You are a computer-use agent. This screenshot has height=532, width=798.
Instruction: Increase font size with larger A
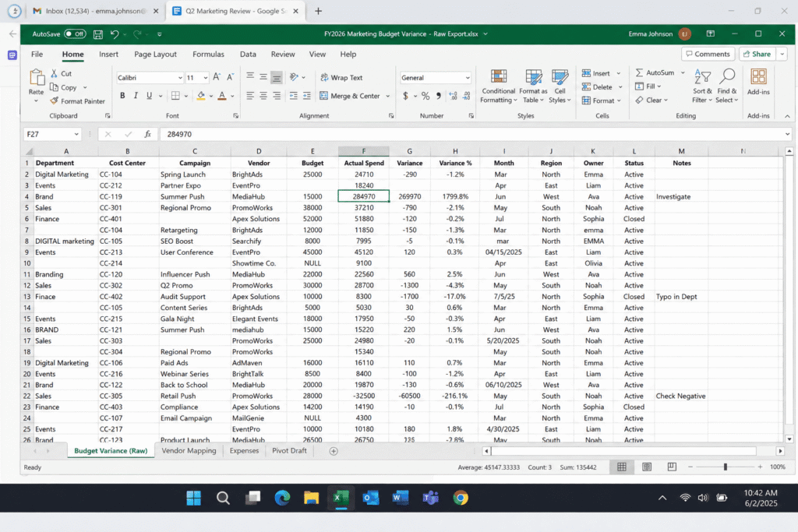(217, 77)
